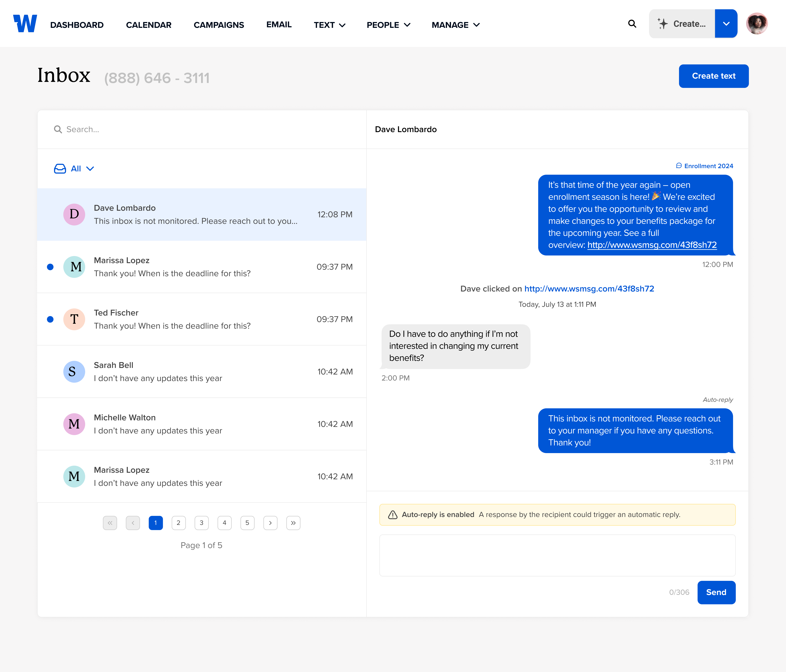Go to page 5
Viewport: 786px width, 672px height.
(x=247, y=523)
